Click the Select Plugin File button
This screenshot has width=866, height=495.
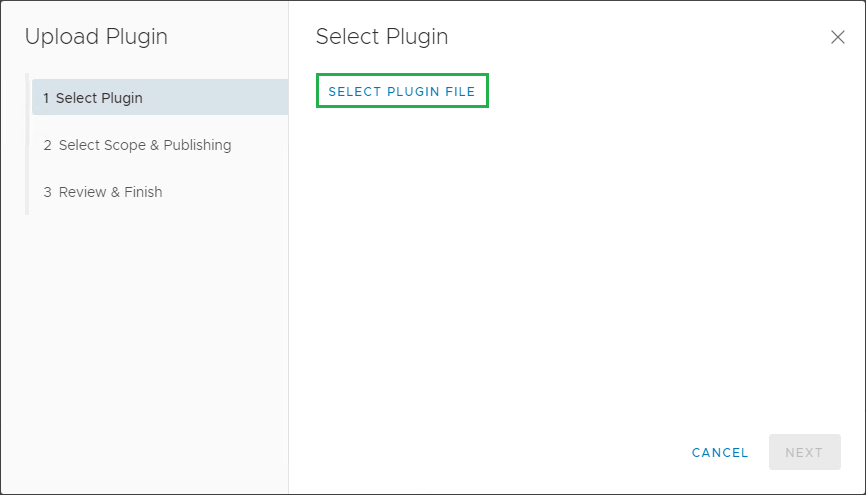click(x=402, y=91)
